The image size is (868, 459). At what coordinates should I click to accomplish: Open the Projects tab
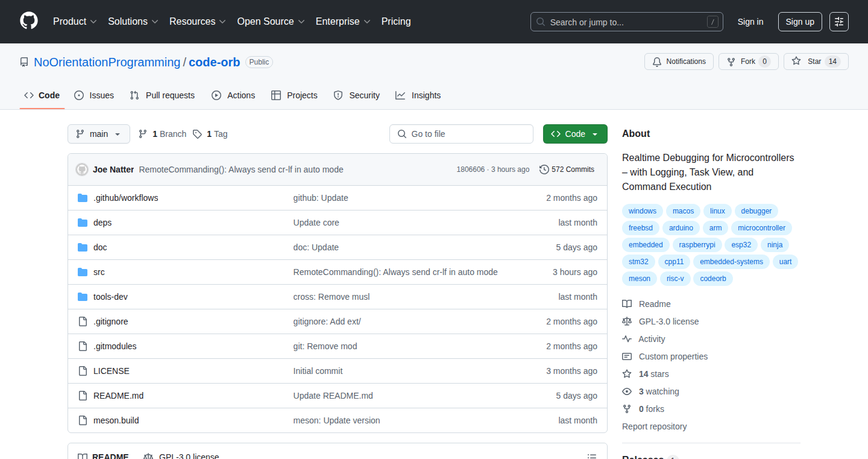pyautogui.click(x=294, y=95)
